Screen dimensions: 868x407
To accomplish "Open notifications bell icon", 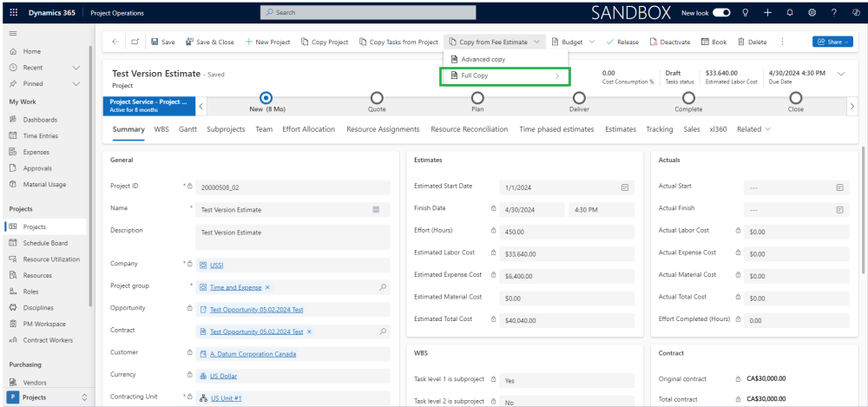I will click(x=789, y=13).
